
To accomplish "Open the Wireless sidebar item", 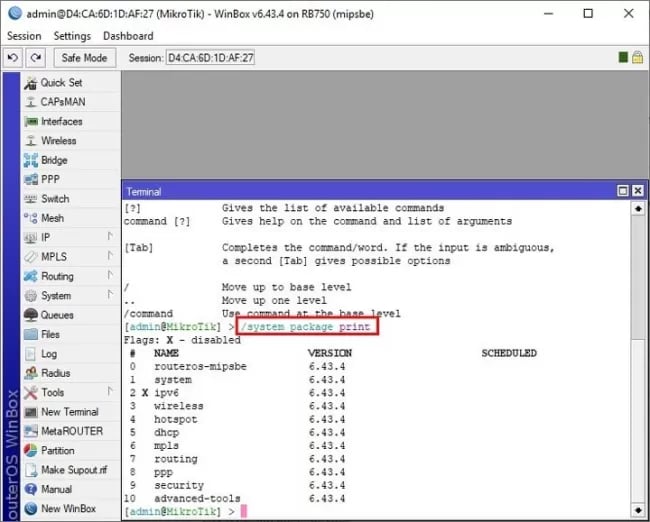I will tap(70, 141).
